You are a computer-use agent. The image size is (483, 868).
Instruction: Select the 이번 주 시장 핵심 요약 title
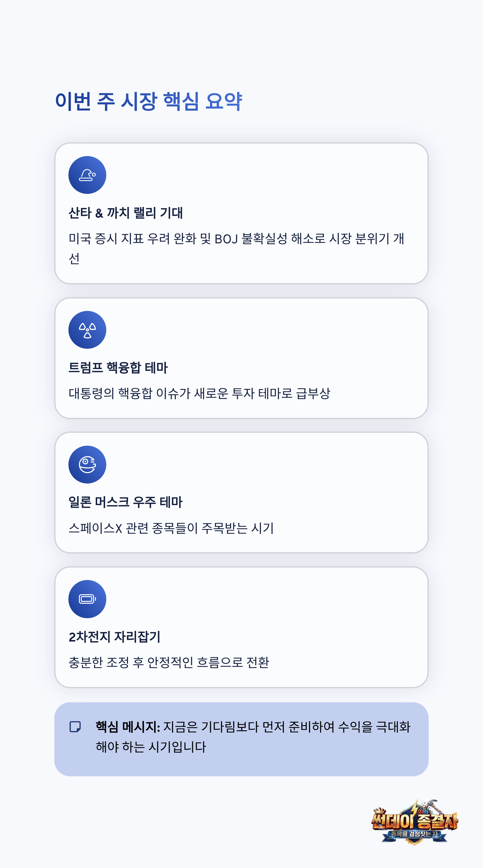pos(148,101)
